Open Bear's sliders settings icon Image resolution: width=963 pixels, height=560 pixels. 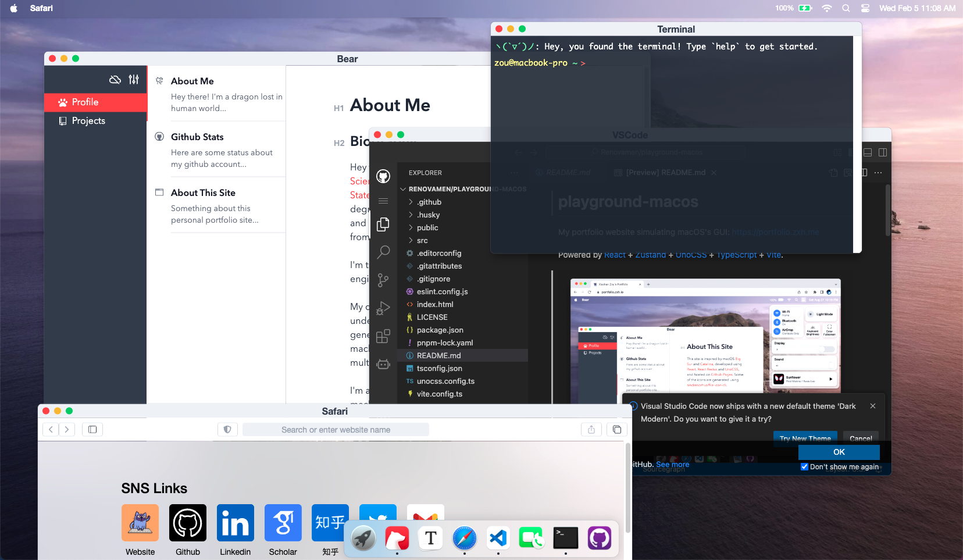[134, 80]
